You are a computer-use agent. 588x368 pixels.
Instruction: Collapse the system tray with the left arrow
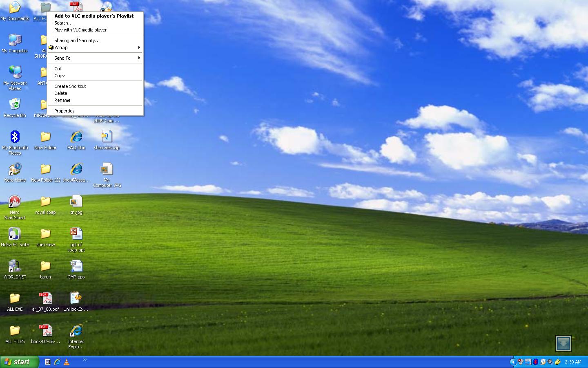click(x=514, y=362)
